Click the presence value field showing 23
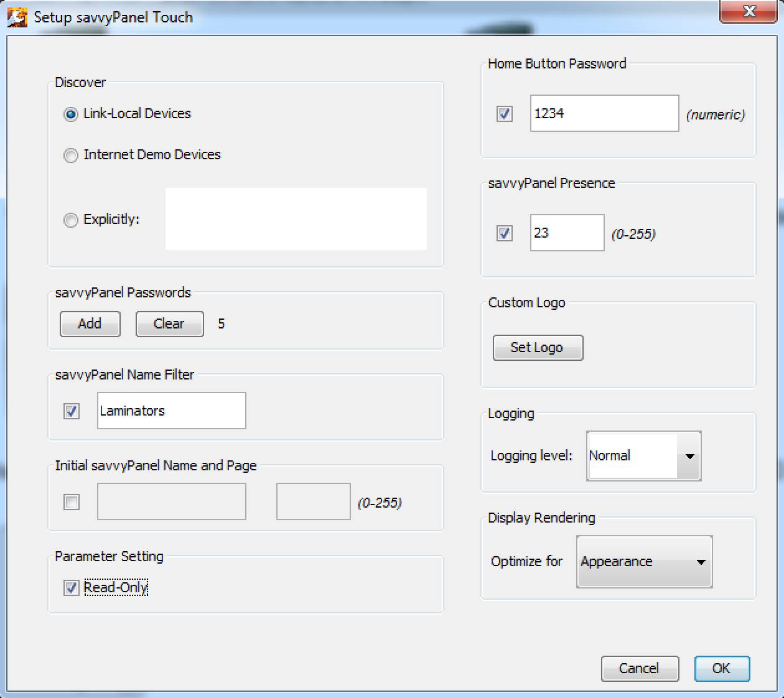 coord(567,233)
